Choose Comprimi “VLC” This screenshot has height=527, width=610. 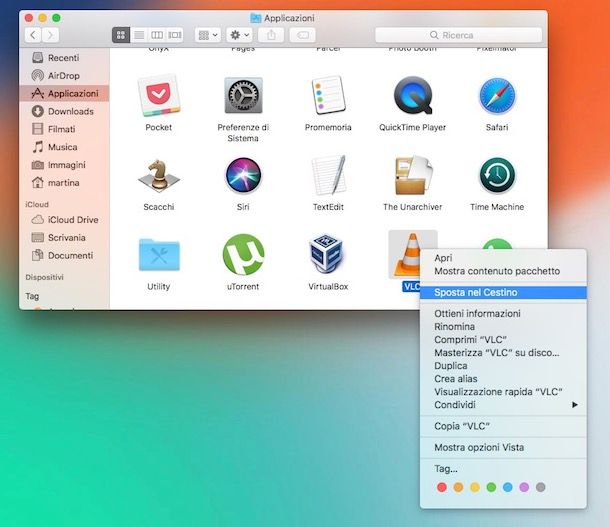tap(503, 340)
